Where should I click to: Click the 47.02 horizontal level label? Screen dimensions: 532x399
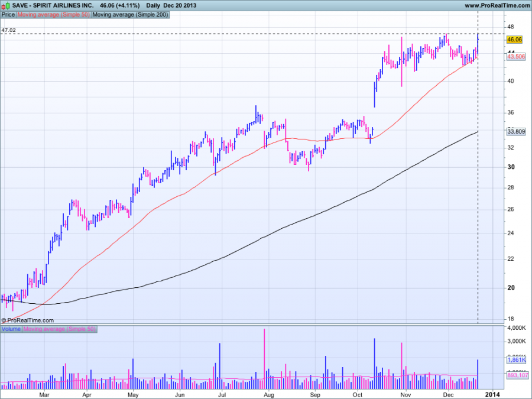tap(8, 30)
